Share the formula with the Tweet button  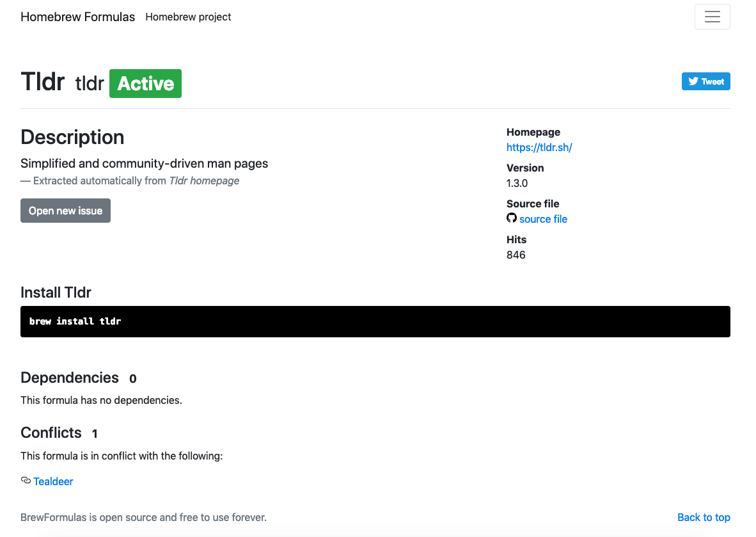point(706,81)
